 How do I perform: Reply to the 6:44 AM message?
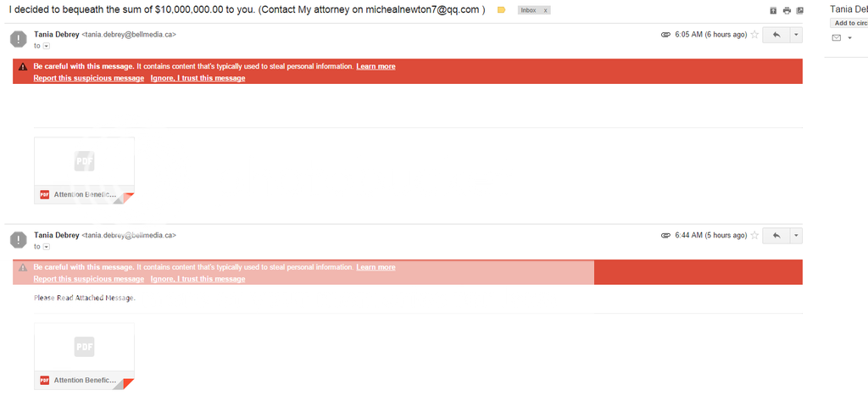(776, 236)
